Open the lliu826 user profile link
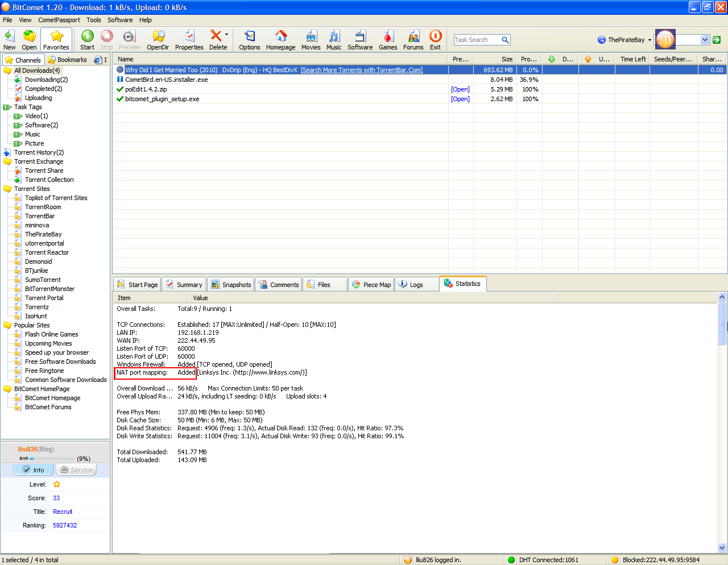Screen dimensions: 728x565 tap(27, 449)
